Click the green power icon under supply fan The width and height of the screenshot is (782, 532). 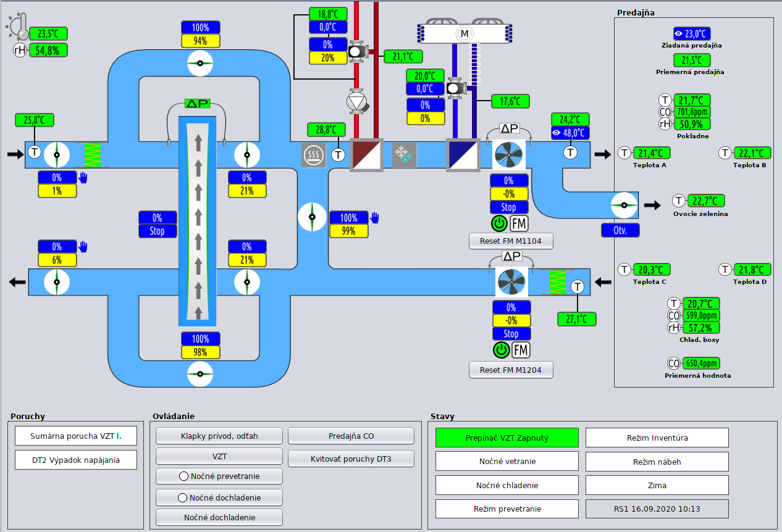[499, 223]
